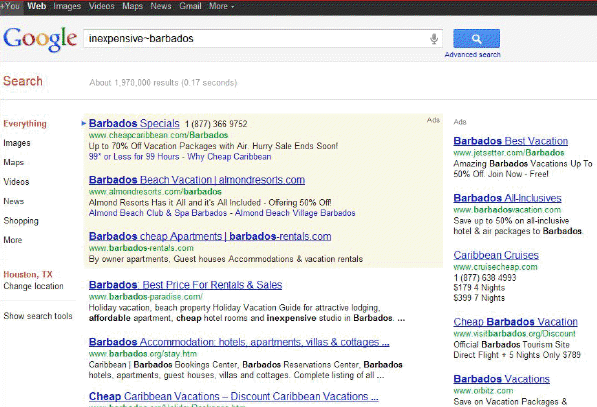Expand More in left sidebar filters
Viewport: 597px width, 407px height.
tap(13, 240)
